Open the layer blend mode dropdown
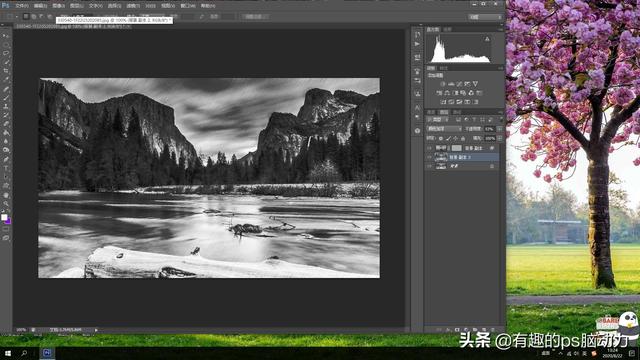 444,129
